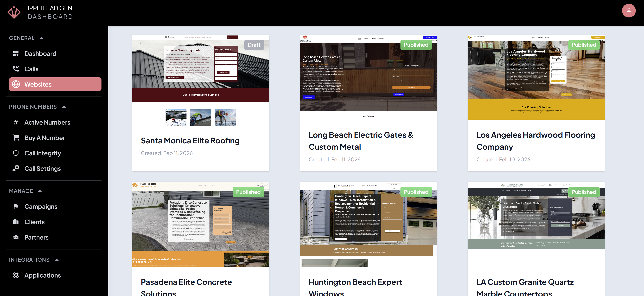Select the Campaigns flag icon
The image size is (644, 296).
click(x=16, y=206)
